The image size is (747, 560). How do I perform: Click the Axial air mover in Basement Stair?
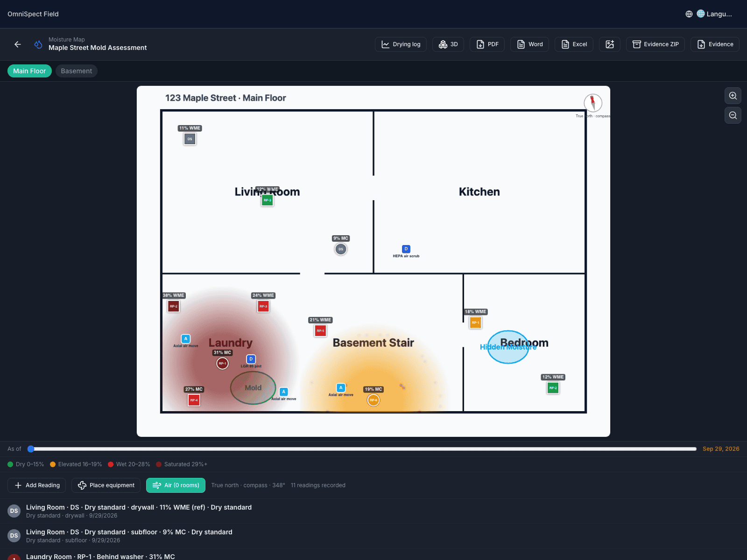pos(341,387)
